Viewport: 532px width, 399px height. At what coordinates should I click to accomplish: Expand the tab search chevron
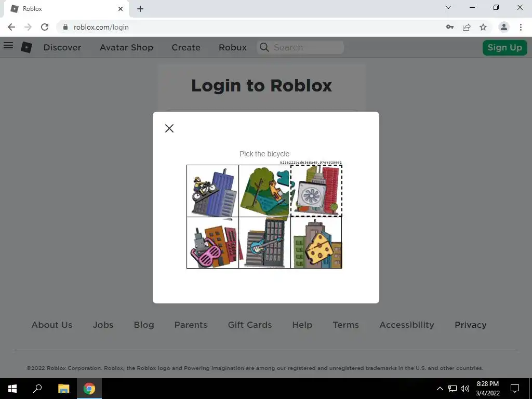[448, 7]
